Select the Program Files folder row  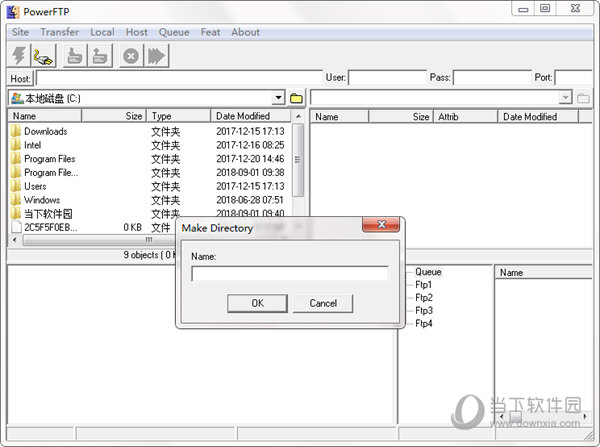(150, 159)
